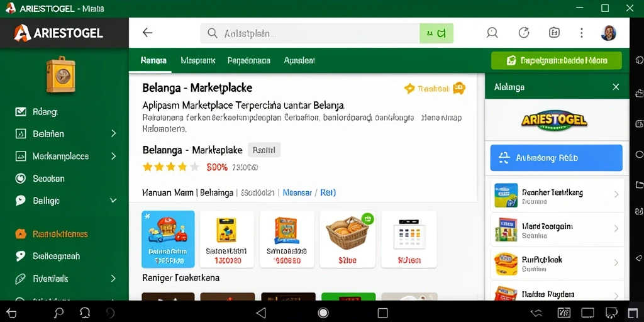644x322 pixels.
Task: Switch to the Masprenk tab
Action: tap(198, 60)
